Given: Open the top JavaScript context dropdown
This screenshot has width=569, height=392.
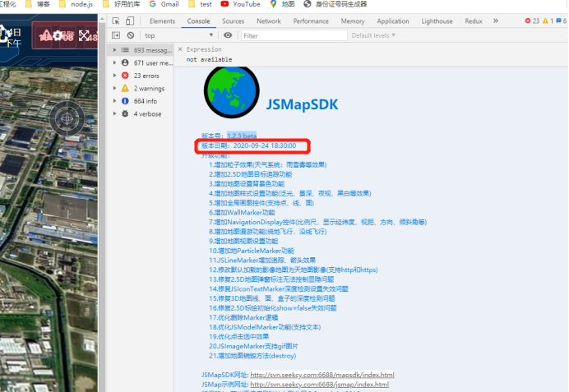Looking at the screenshot, I should pyautogui.click(x=179, y=35).
